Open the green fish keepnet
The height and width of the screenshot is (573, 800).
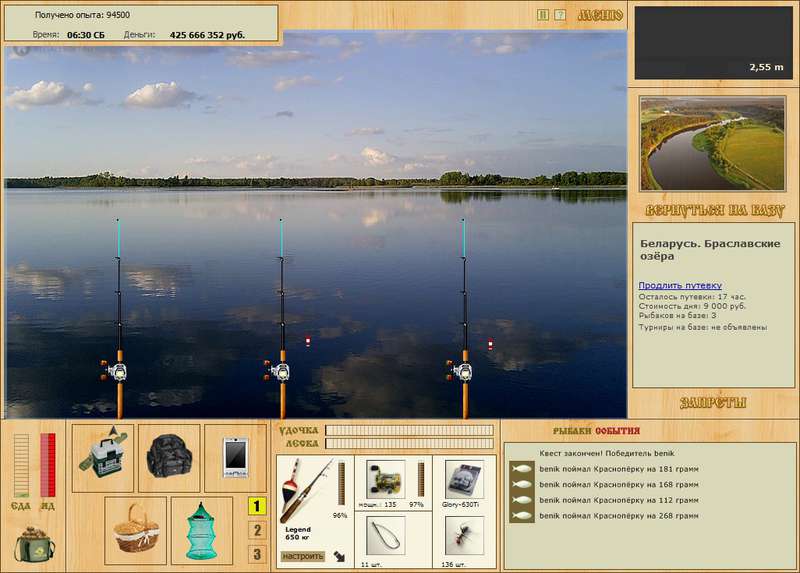coord(202,530)
